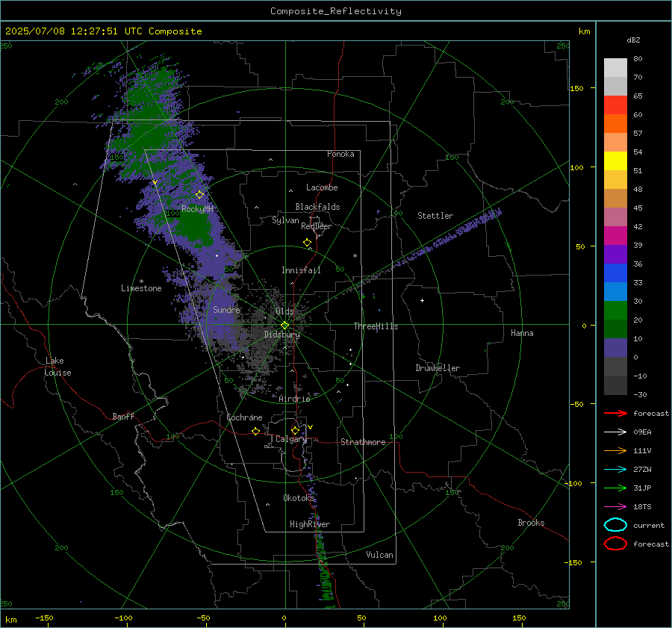The image size is (672, 628).
Task: Select the bright yellow dBZ legend swatch
Action: tap(615, 161)
